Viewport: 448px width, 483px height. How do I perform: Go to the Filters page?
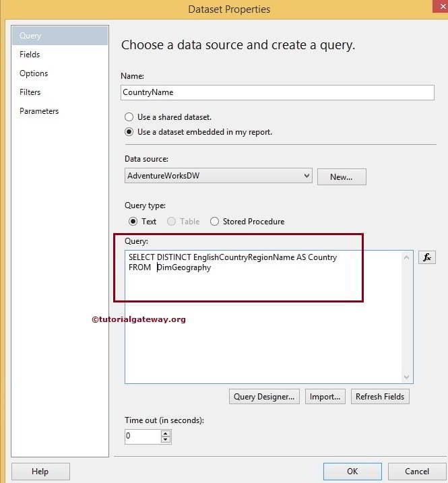[x=30, y=92]
